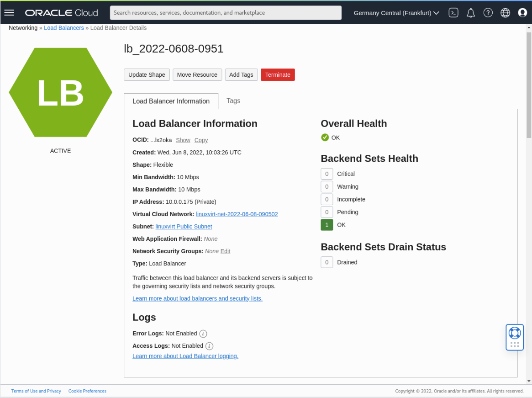Click the Terminate button
532x398 pixels.
[x=278, y=74]
